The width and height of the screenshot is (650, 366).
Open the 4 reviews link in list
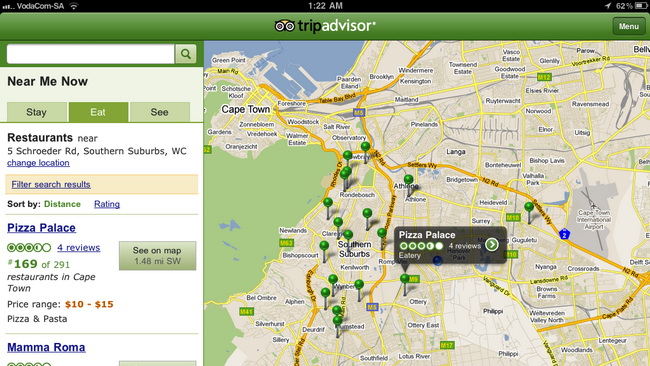pos(79,247)
